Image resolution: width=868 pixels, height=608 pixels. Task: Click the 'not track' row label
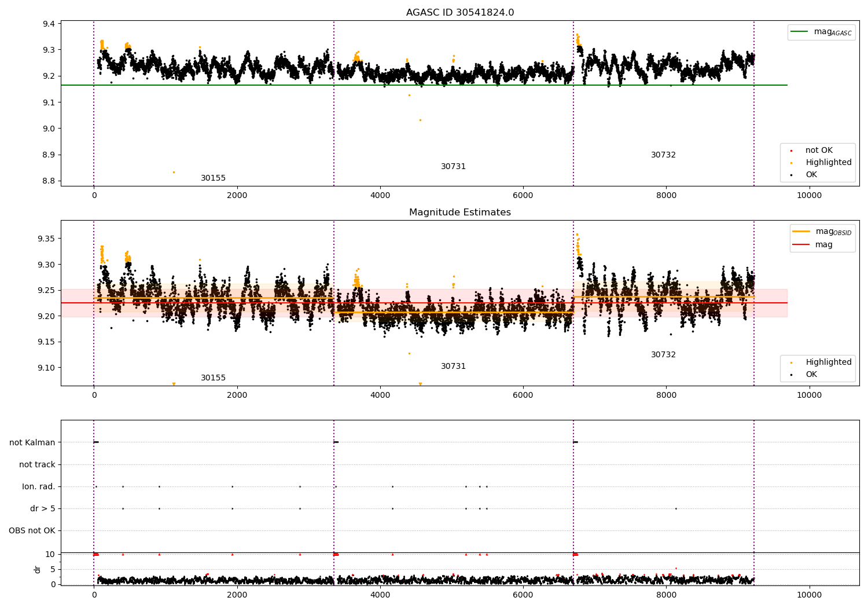[37, 465]
